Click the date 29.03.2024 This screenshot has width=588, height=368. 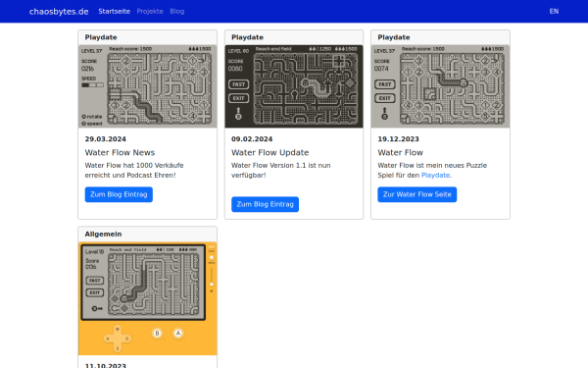pyautogui.click(x=106, y=139)
